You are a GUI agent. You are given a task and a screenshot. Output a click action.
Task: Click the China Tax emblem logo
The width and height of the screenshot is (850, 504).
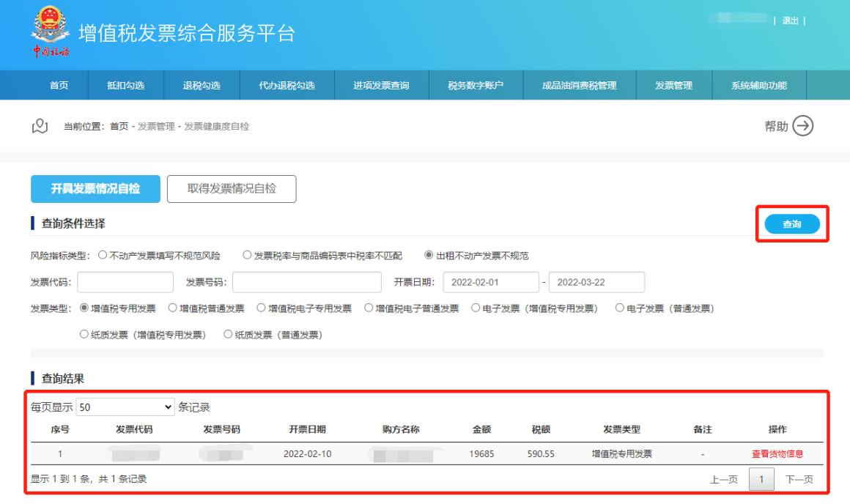click(48, 31)
